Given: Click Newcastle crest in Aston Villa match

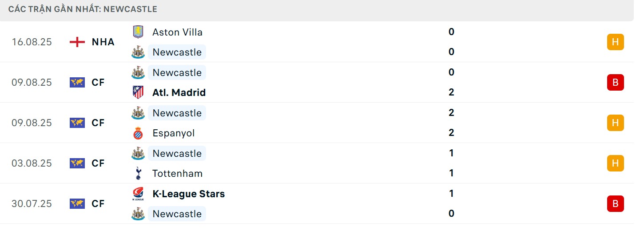Looking at the screenshot, I should click(x=138, y=52).
